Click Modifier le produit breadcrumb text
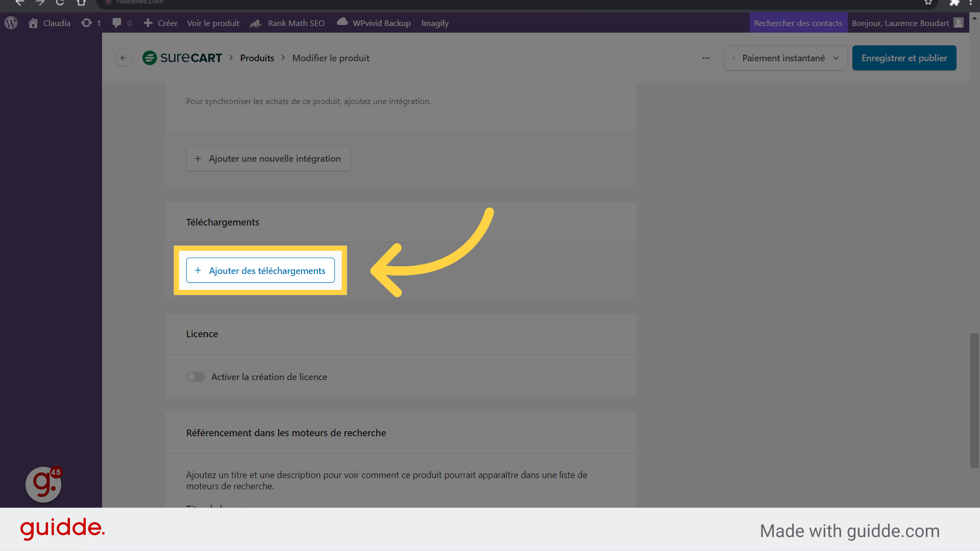The width and height of the screenshot is (980, 551). pos(331,58)
